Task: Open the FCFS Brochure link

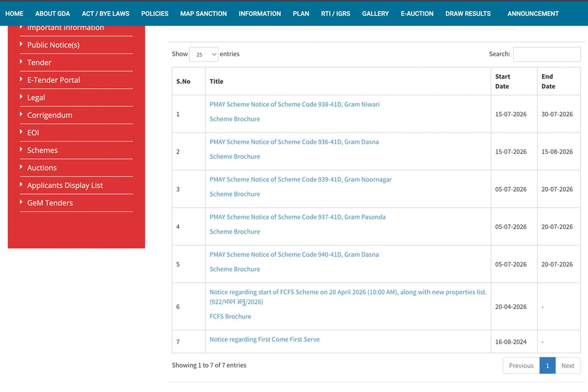Action: [230, 317]
